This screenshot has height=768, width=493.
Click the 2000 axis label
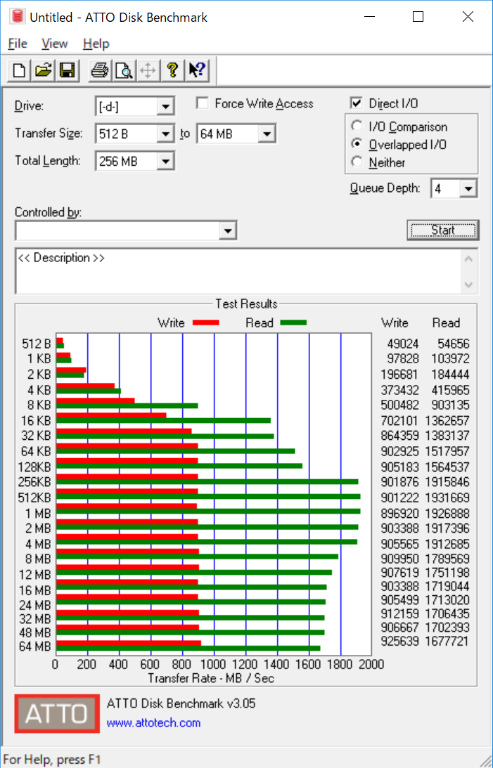coord(369,664)
